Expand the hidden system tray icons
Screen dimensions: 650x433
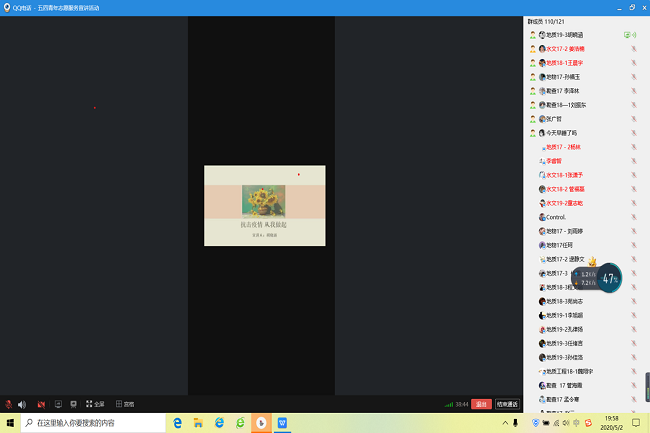pos(505,423)
